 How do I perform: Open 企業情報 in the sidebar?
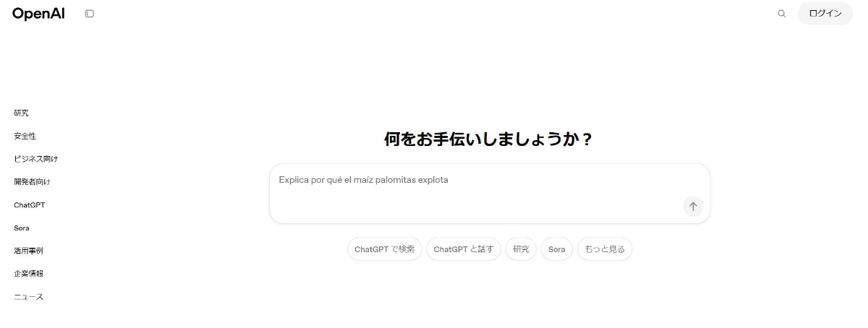(x=28, y=274)
